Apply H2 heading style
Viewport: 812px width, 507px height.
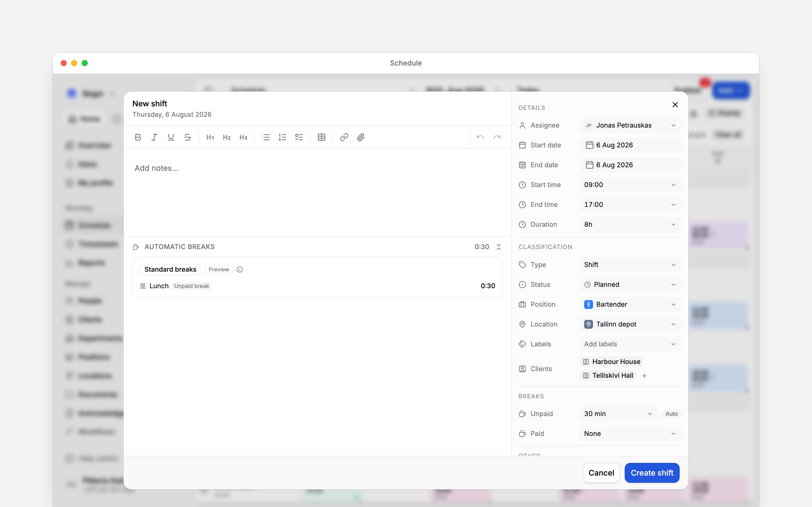(x=227, y=137)
